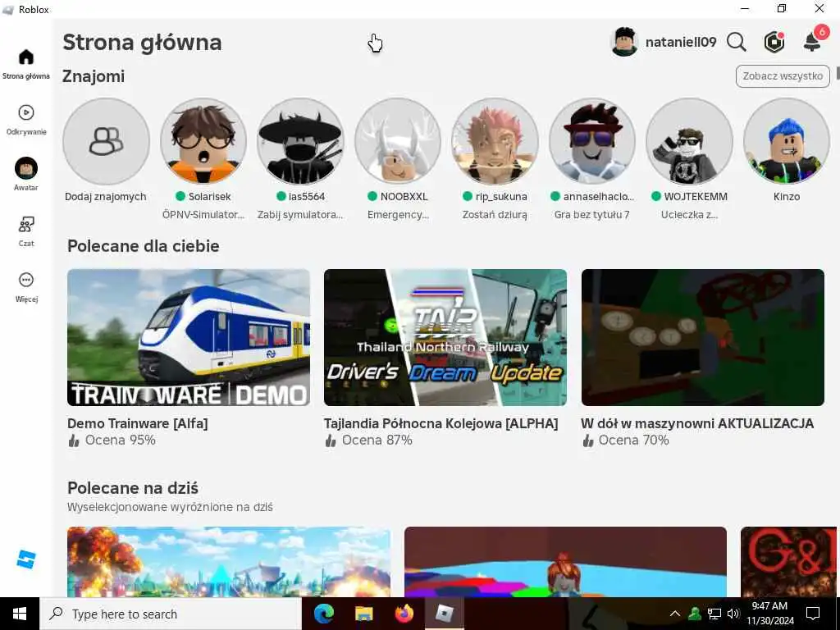Viewport: 840px width, 630px height.
Task: Open nataniel109 profile avatar in header
Action: (x=624, y=42)
